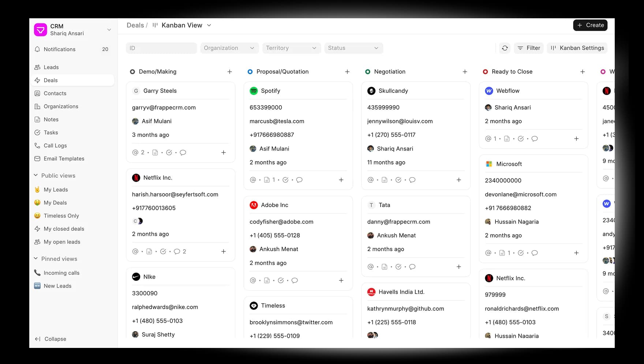The height and width of the screenshot is (364, 644).
Task: Open Tasks in sidebar
Action: [x=72, y=133]
